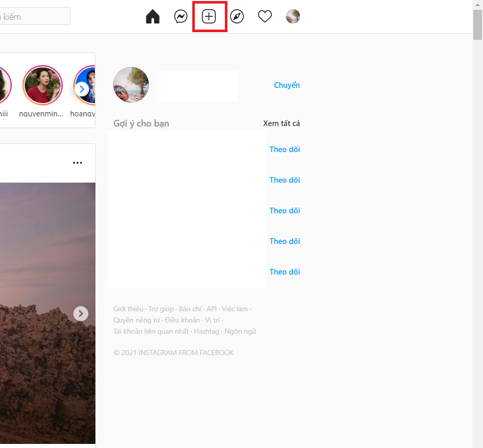Open Giới thiệu footer link
This screenshot has height=448, width=483.
[128, 309]
